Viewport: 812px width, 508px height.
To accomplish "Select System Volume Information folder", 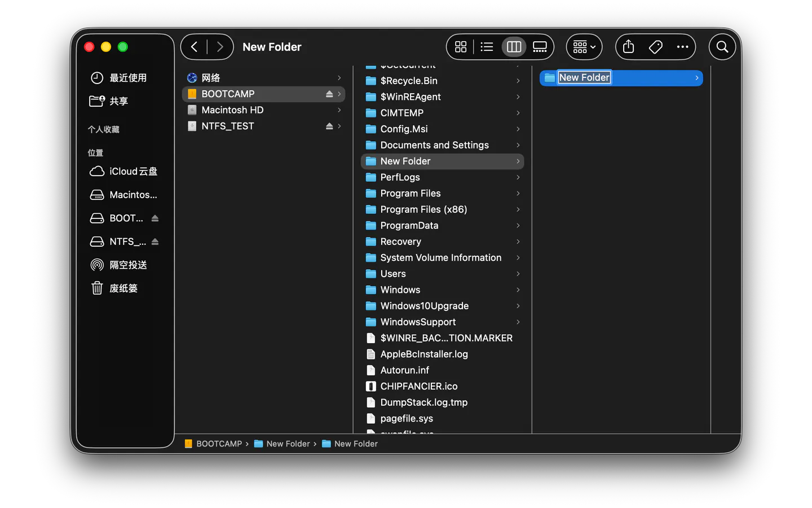I will click(x=442, y=257).
